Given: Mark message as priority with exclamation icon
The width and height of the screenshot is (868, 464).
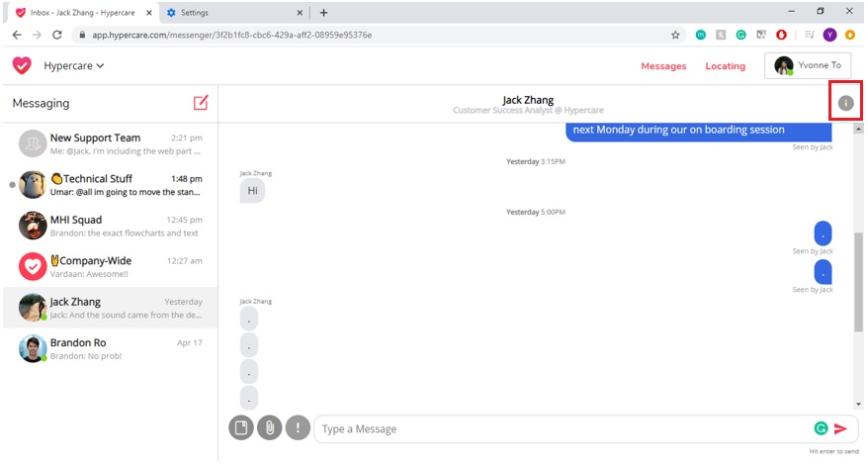Looking at the screenshot, I should [x=298, y=428].
